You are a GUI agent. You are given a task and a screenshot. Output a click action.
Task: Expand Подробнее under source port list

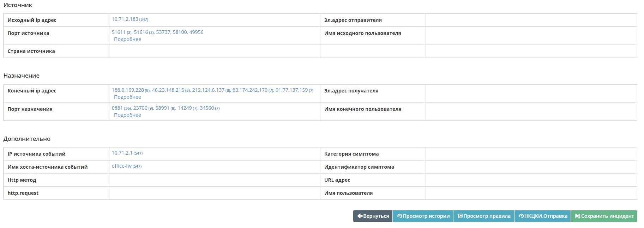(x=127, y=39)
